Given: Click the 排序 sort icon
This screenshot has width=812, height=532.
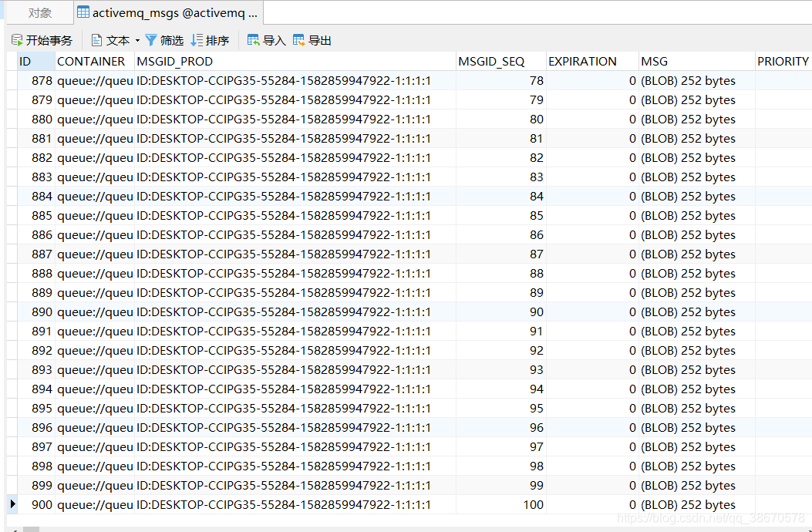Looking at the screenshot, I should [x=194, y=39].
